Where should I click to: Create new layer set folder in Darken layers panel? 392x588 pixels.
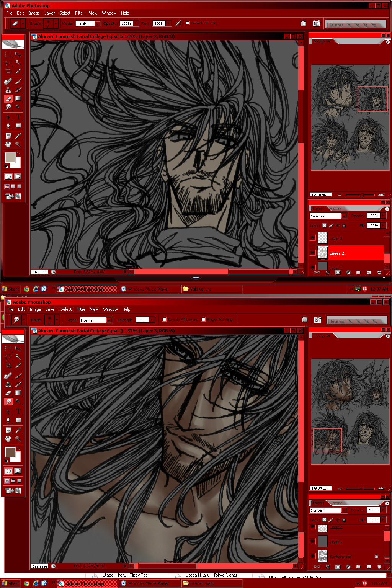(358, 567)
